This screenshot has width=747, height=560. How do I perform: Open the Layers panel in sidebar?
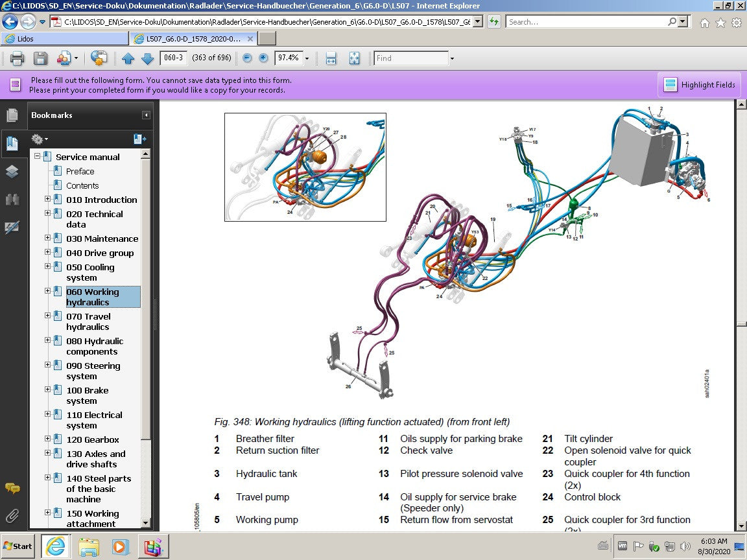click(x=12, y=171)
